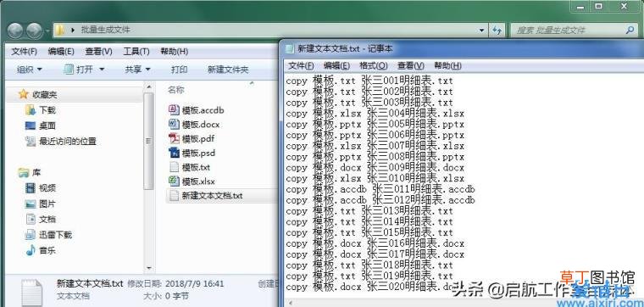
Task: Click the 文档 library icon
Action: [x=30, y=220]
